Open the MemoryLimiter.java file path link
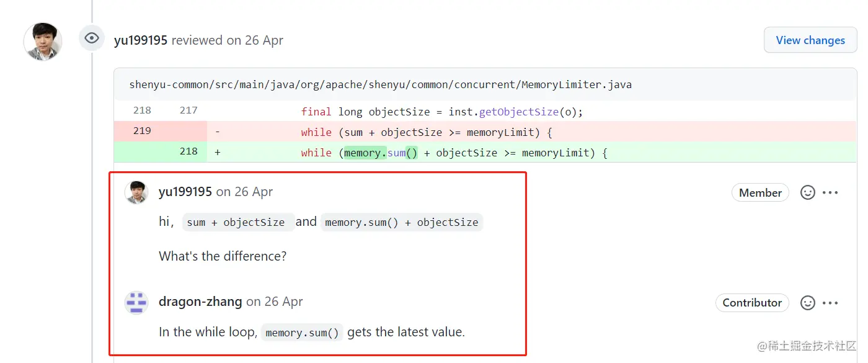The height and width of the screenshot is (363, 868). 380,84
